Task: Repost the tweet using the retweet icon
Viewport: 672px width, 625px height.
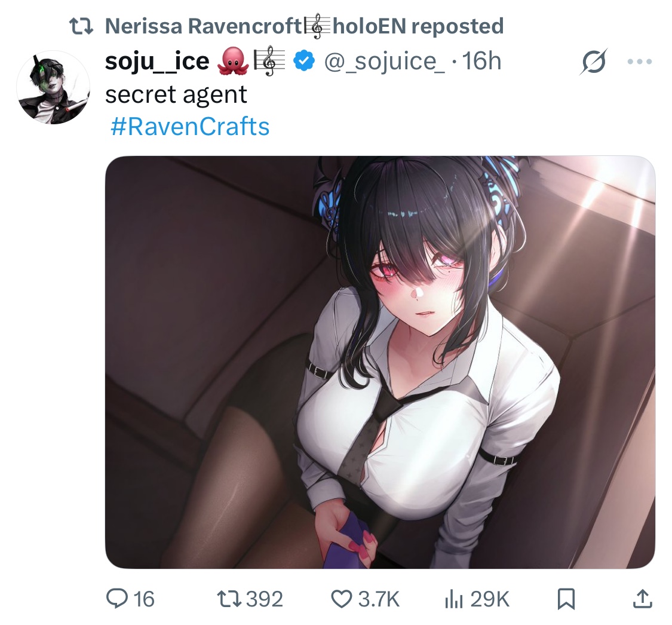Action: (229, 599)
